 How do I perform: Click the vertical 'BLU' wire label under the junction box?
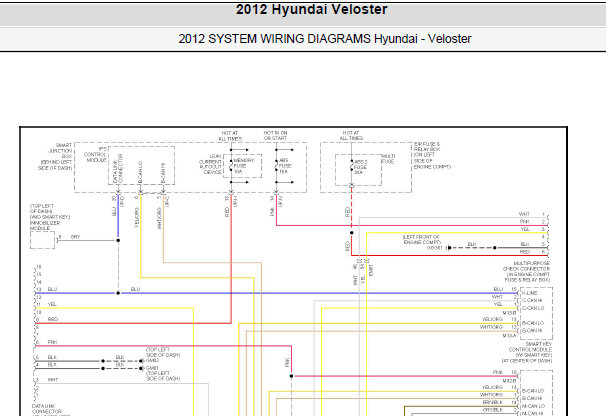[x=114, y=211]
